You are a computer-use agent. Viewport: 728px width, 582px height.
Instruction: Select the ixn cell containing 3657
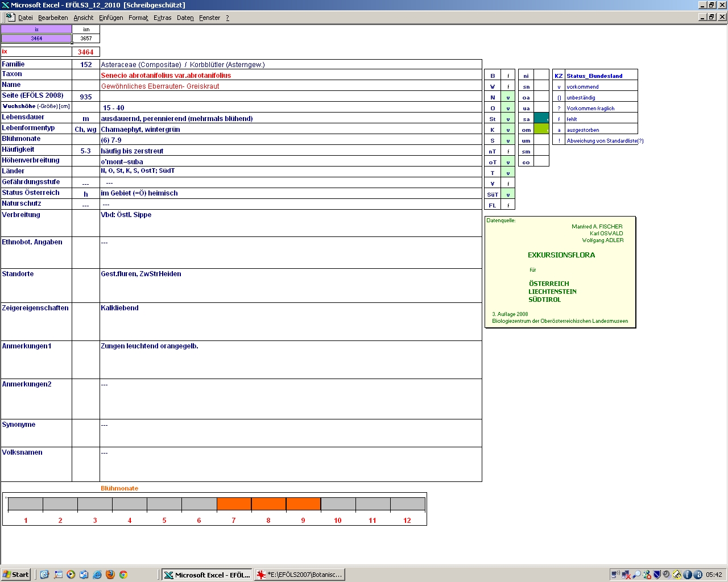tap(86, 39)
